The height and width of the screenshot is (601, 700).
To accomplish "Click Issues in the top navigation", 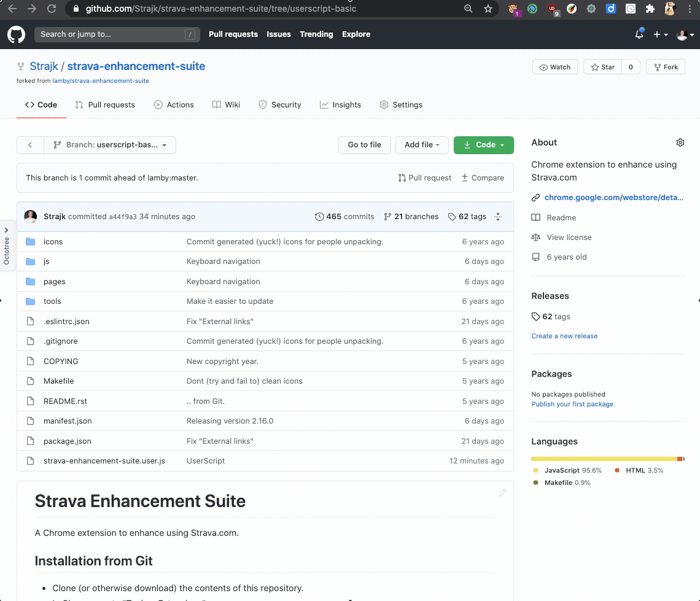I will [279, 34].
